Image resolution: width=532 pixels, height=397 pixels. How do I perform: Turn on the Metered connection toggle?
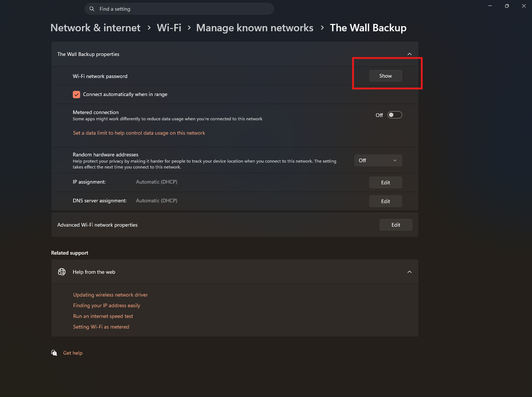pos(395,115)
